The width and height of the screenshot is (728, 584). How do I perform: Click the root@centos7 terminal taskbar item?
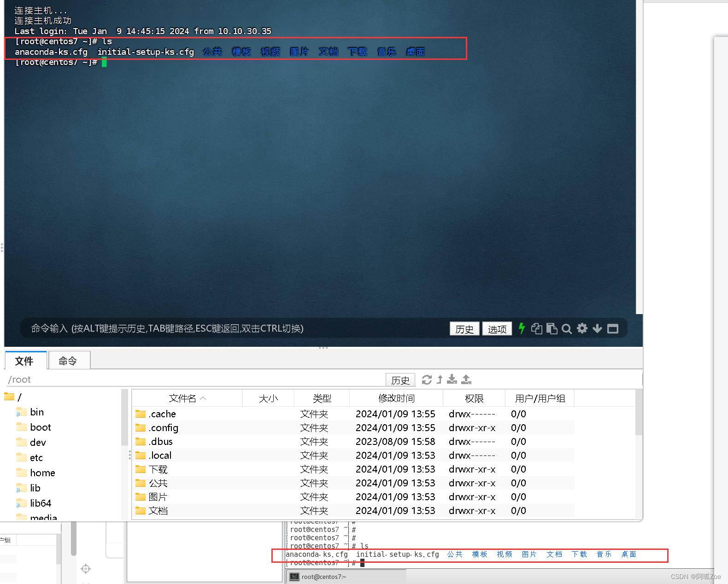(346, 577)
